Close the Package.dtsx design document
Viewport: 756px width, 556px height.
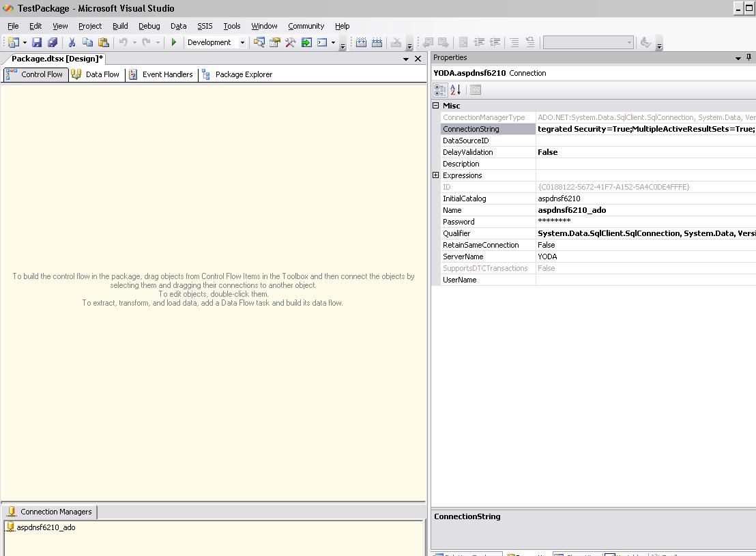click(x=418, y=59)
